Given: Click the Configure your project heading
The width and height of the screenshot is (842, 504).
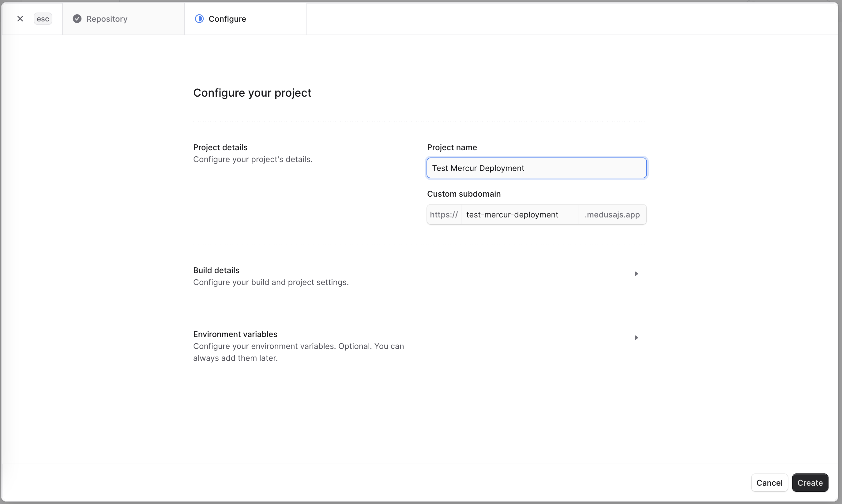Looking at the screenshot, I should 252,92.
